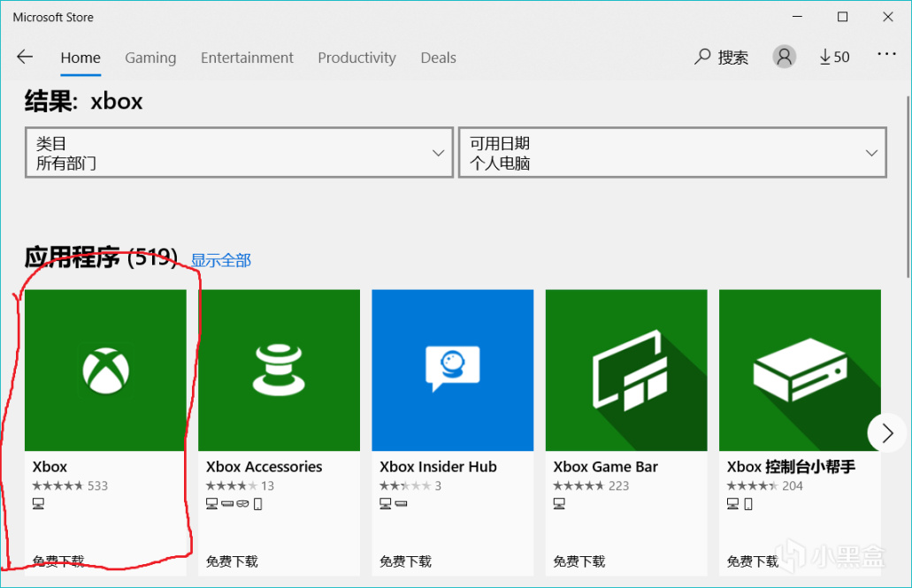This screenshot has width=912, height=588.
Task: Switch to the Deals tab
Action: pos(439,57)
